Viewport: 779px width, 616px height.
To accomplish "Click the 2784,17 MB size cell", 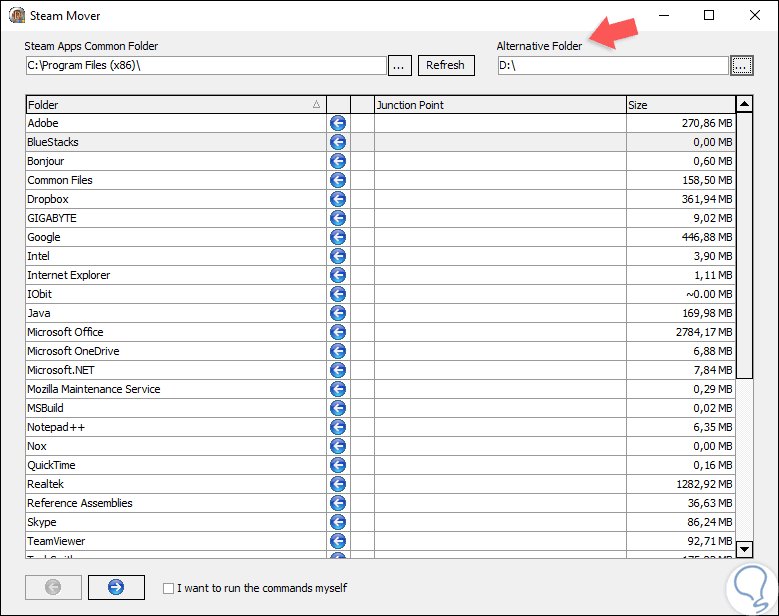I will pyautogui.click(x=681, y=332).
